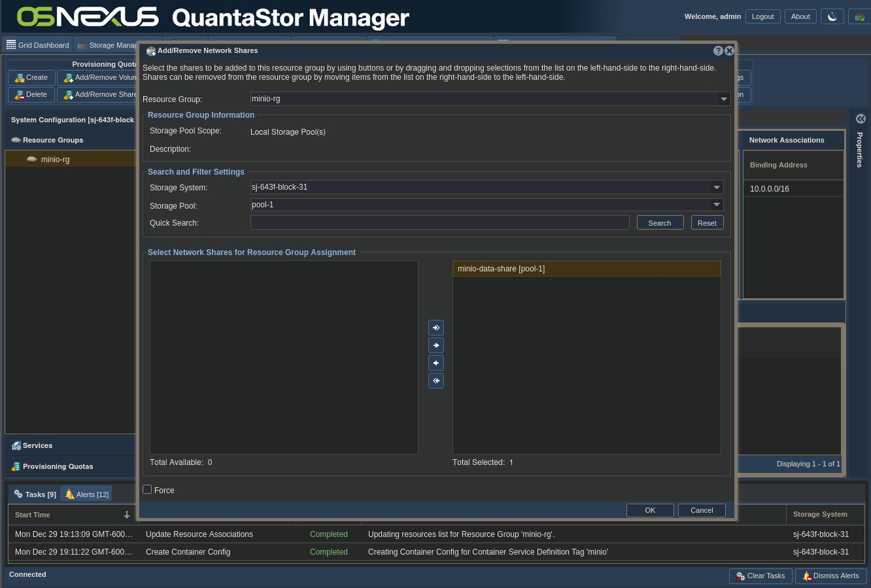Click the move-all-right double arrow button
Screen dimensions: 871x588
(x=436, y=328)
